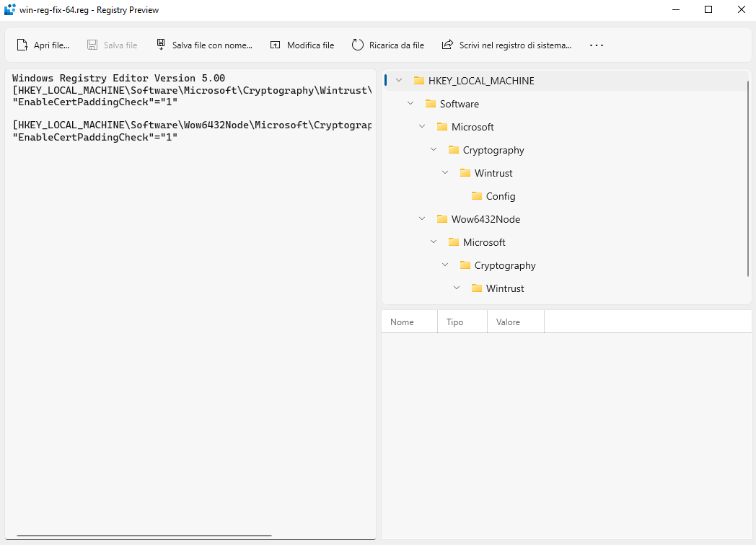Collapse the Wow6432Node chevron
This screenshot has height=545, width=756.
click(x=422, y=219)
